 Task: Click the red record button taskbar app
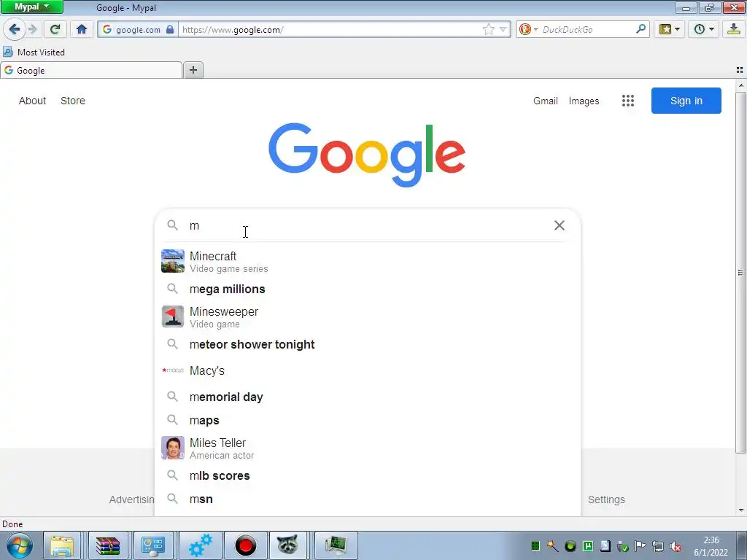pos(245,545)
